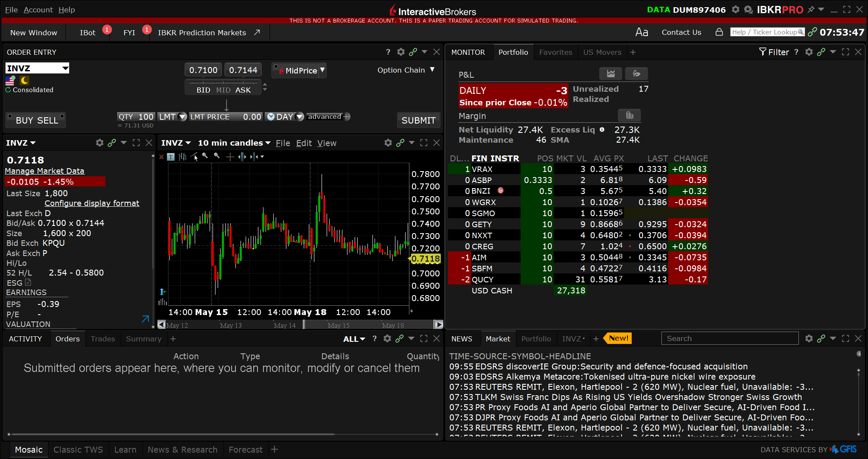
Task: Click the LMT PRICE input field
Action: [x=226, y=116]
